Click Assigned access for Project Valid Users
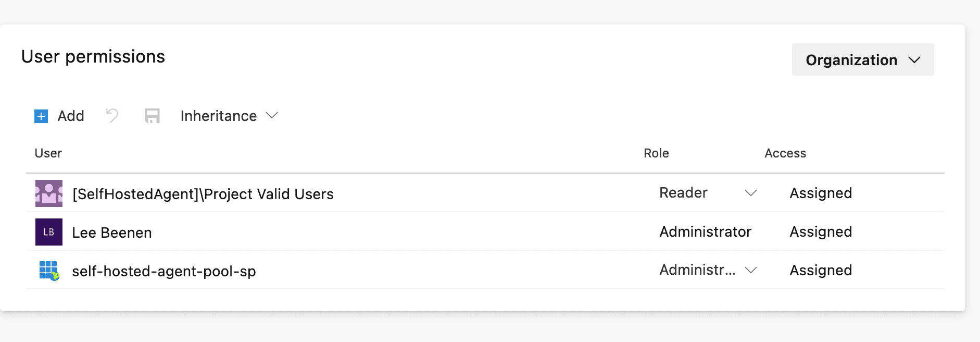Viewport: 980px width, 342px height. (x=821, y=193)
